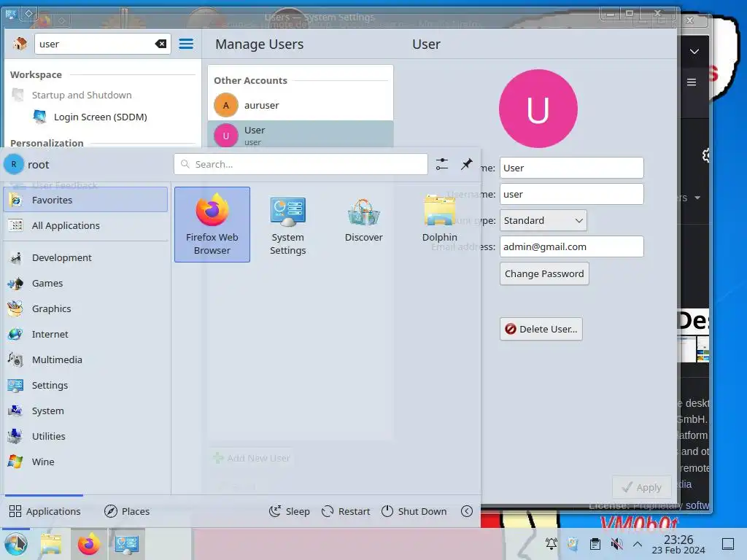Focus the System Settings search field
This screenshot has height=560, width=747.
[x=102, y=44]
